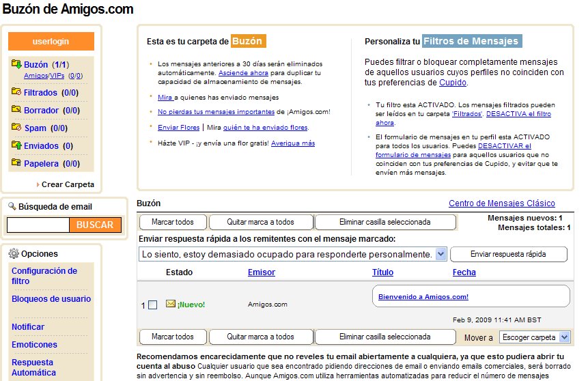Click the orange userlogin button
The height and width of the screenshot is (381, 588).
click(51, 41)
